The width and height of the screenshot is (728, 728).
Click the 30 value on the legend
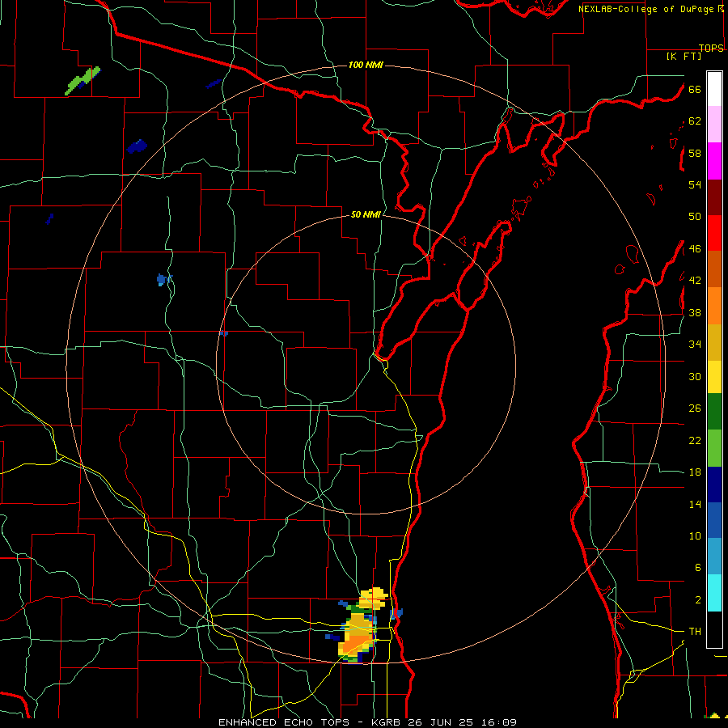[695, 376]
